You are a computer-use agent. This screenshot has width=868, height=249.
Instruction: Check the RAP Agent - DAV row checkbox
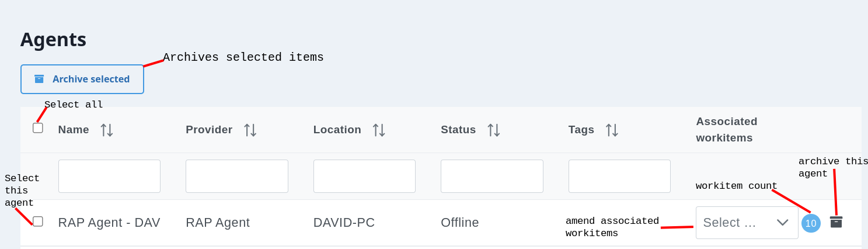point(38,222)
